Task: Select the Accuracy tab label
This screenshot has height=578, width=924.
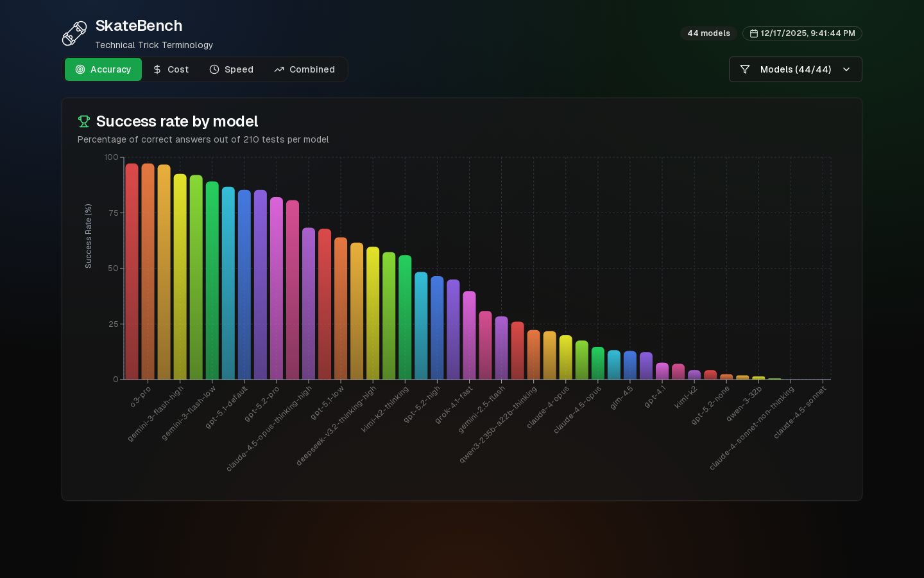Action: click(110, 69)
